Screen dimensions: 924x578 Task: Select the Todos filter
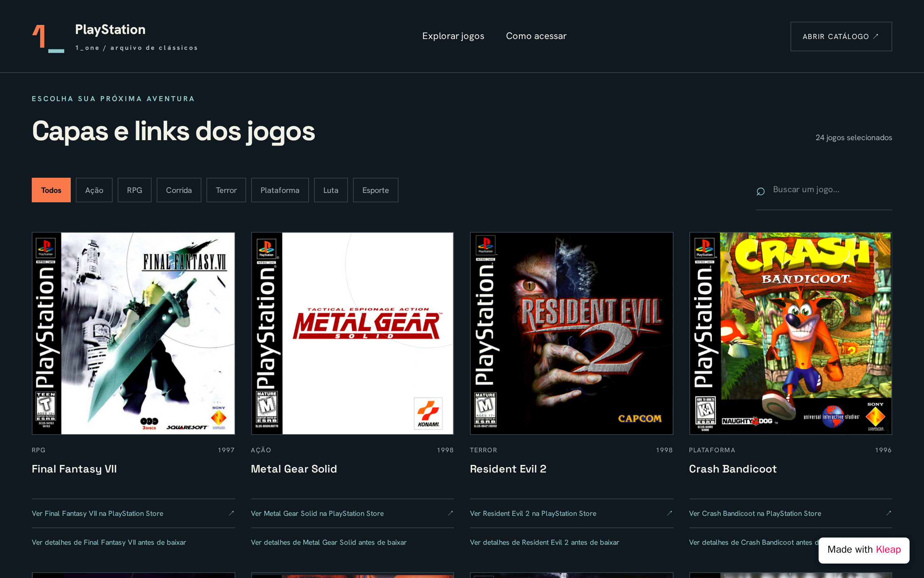coord(51,190)
